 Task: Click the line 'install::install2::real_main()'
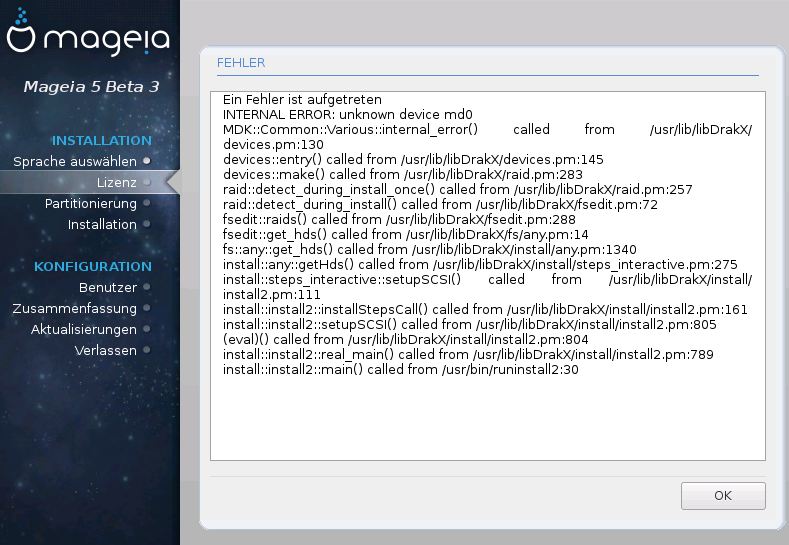(x=468, y=355)
